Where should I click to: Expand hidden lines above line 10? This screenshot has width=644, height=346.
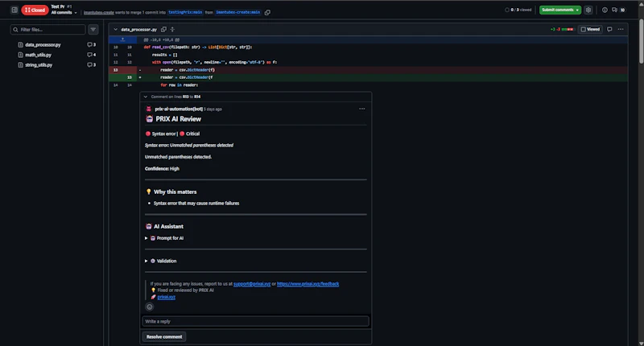tap(122, 39)
